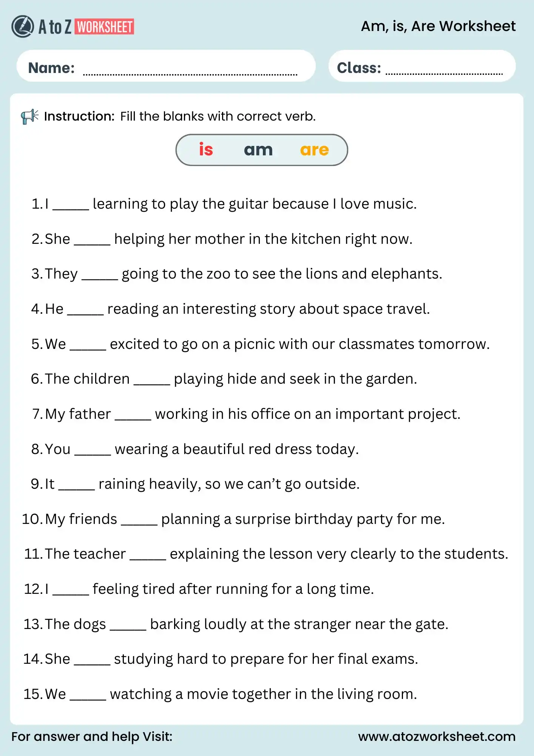Click the "For answer and help Visit:" text

tap(92, 736)
